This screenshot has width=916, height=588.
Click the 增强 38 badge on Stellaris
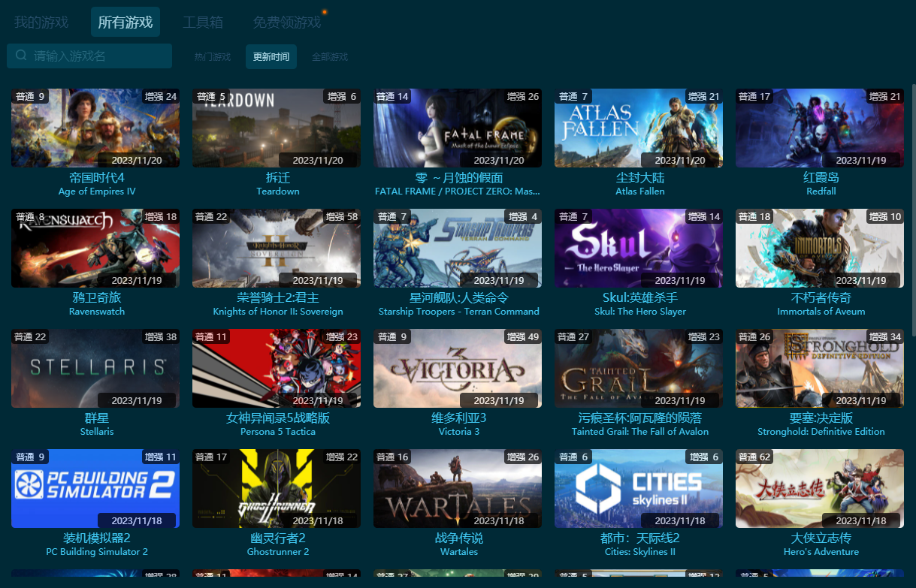161,337
